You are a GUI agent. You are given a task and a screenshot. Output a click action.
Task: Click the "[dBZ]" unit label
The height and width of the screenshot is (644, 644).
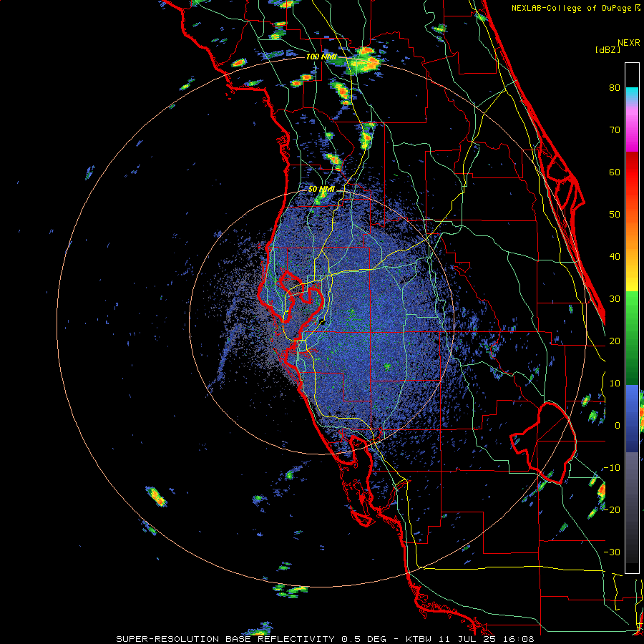tap(608, 49)
